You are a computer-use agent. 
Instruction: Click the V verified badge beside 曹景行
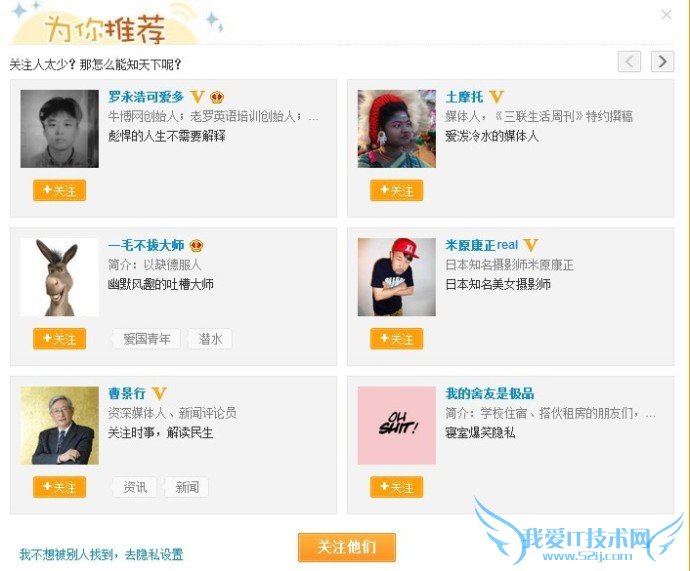pyautogui.click(x=159, y=393)
